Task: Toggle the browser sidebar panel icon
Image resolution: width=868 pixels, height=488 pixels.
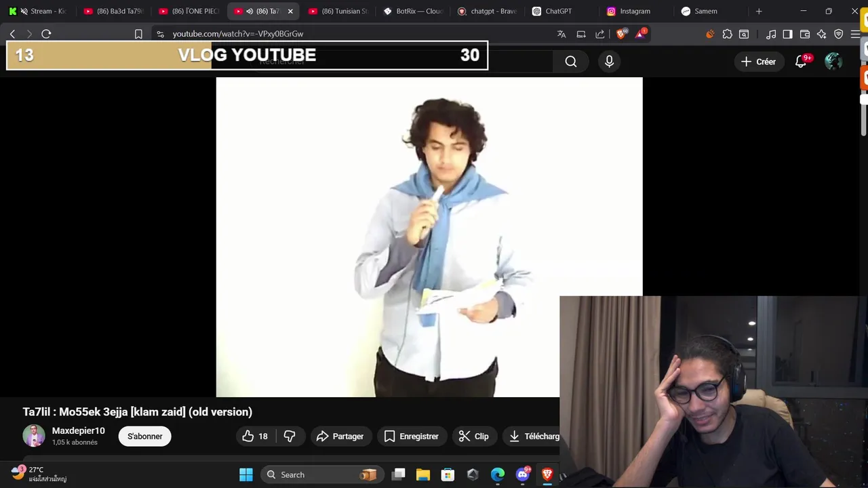Action: point(787,34)
